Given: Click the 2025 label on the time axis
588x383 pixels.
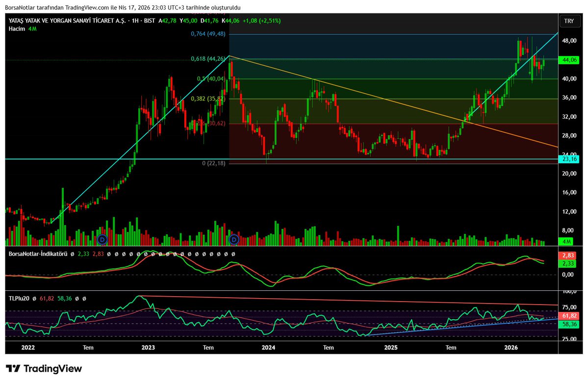Looking at the screenshot, I should coord(391,347).
